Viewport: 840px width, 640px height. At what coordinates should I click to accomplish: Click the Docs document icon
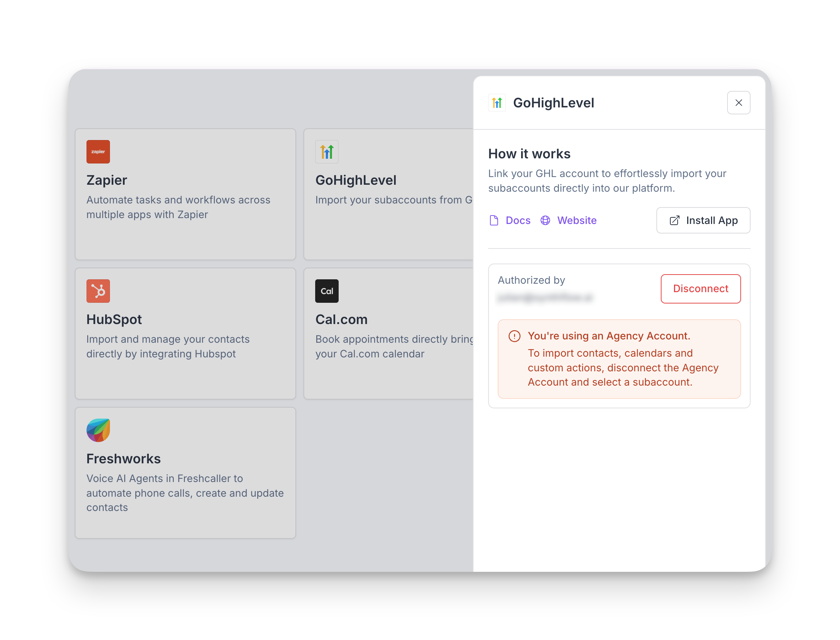tap(494, 220)
